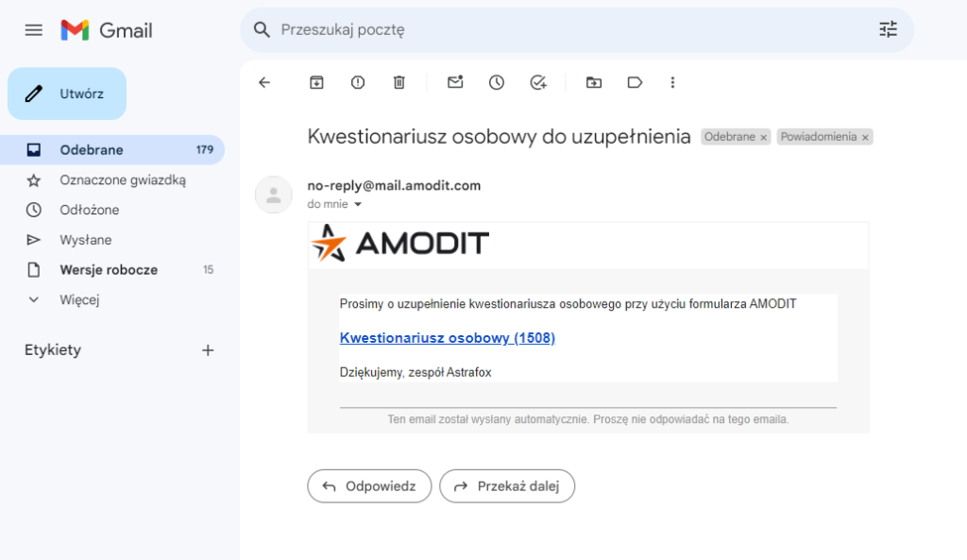Remove the 'Odebrane' label chip
The height and width of the screenshot is (560, 967).
pyautogui.click(x=765, y=136)
